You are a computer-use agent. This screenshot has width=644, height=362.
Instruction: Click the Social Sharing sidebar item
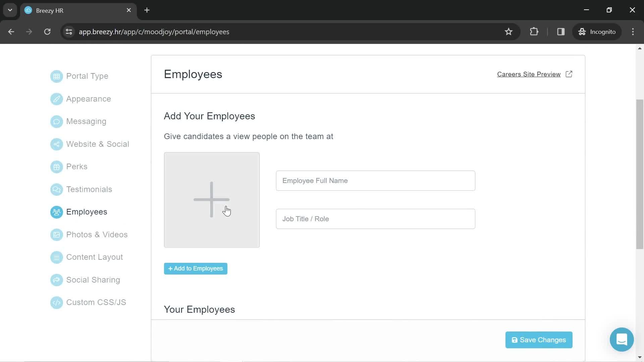click(x=93, y=279)
